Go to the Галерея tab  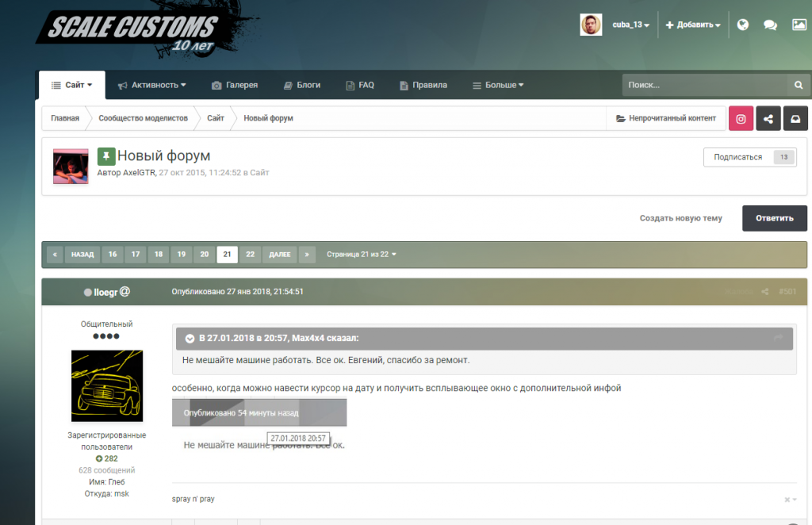click(x=235, y=85)
